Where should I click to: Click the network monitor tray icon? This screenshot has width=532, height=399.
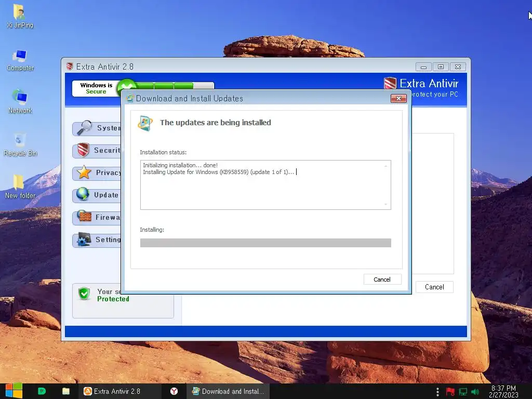[463, 392]
